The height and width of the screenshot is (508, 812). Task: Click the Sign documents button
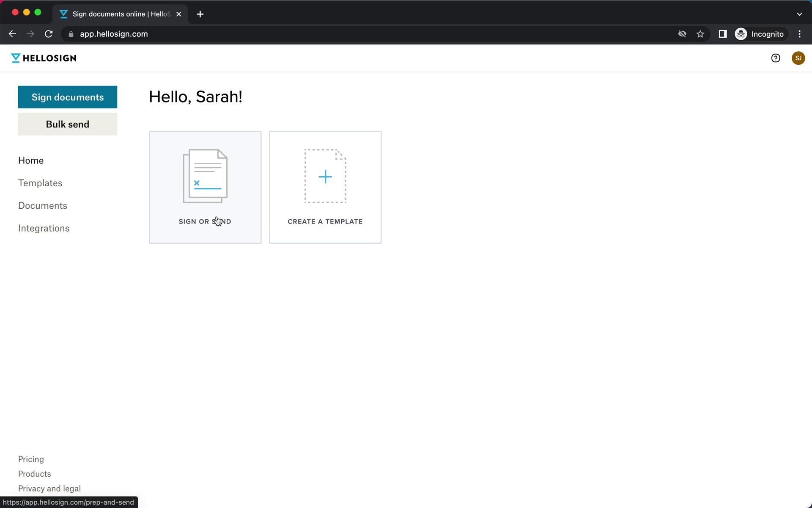[x=68, y=97]
